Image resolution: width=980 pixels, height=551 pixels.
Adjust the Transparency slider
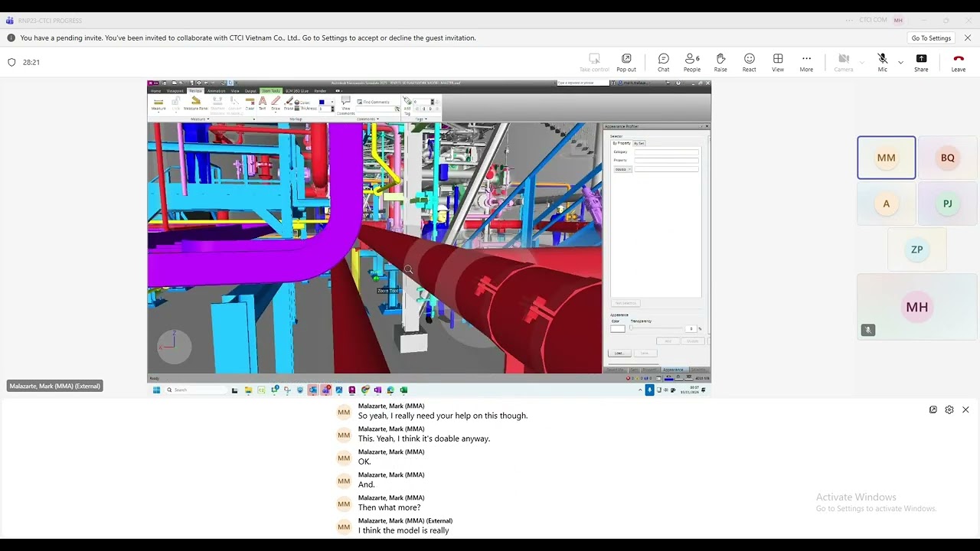[x=631, y=328]
